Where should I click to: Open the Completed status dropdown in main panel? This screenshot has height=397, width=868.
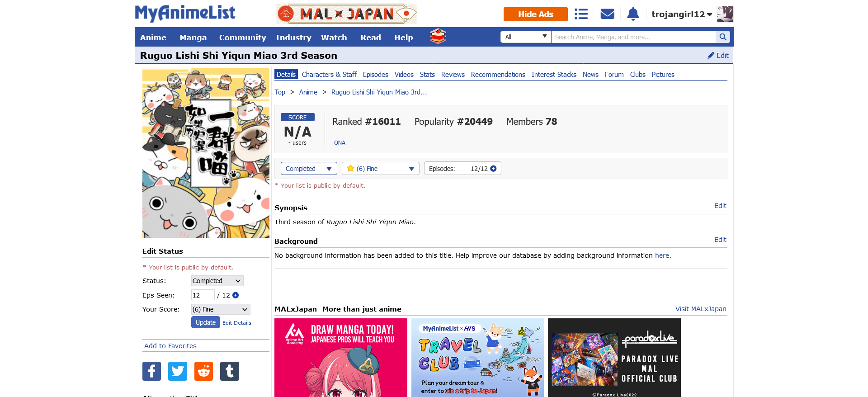[x=309, y=169]
